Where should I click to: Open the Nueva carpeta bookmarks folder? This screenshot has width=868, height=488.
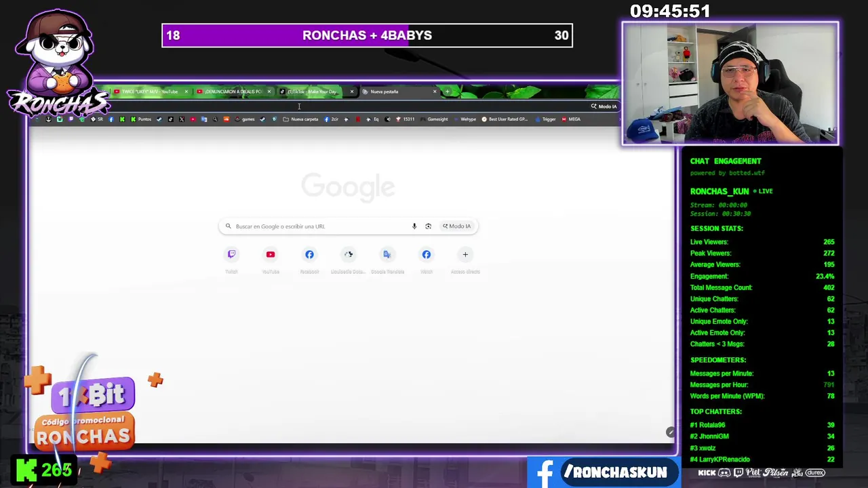point(300,119)
